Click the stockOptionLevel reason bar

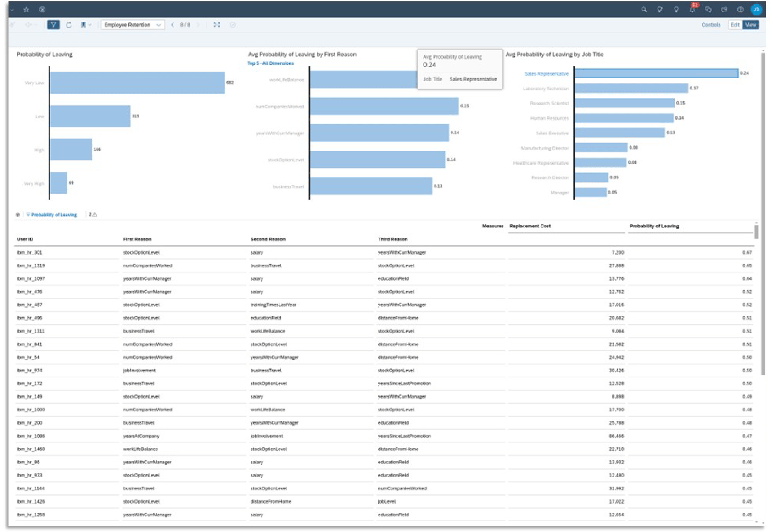point(377,160)
